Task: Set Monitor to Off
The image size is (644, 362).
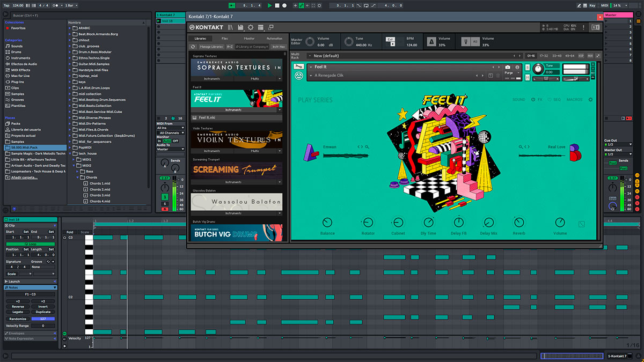Action: point(175,141)
